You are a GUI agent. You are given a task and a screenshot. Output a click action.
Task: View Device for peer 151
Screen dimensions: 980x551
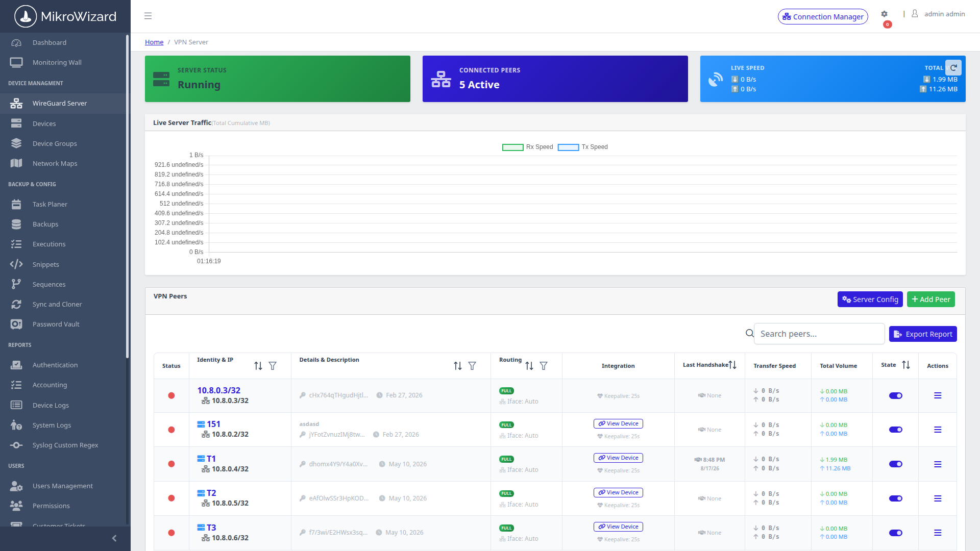click(x=618, y=423)
